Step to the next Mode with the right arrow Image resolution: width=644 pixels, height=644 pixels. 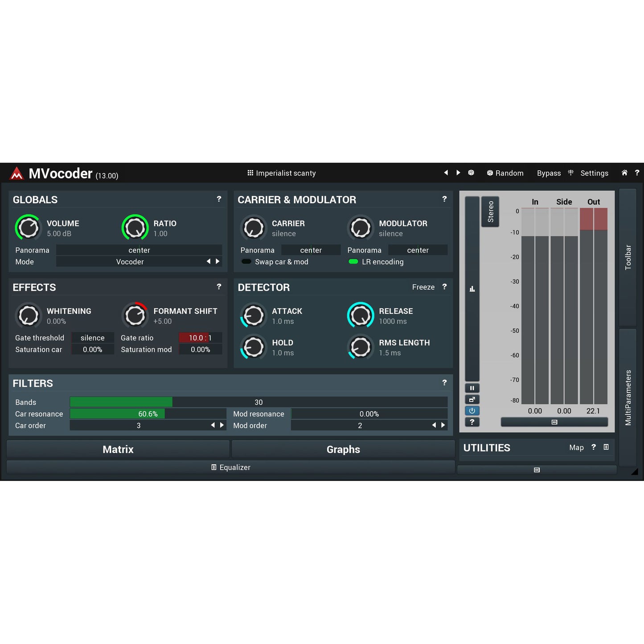[x=218, y=262]
